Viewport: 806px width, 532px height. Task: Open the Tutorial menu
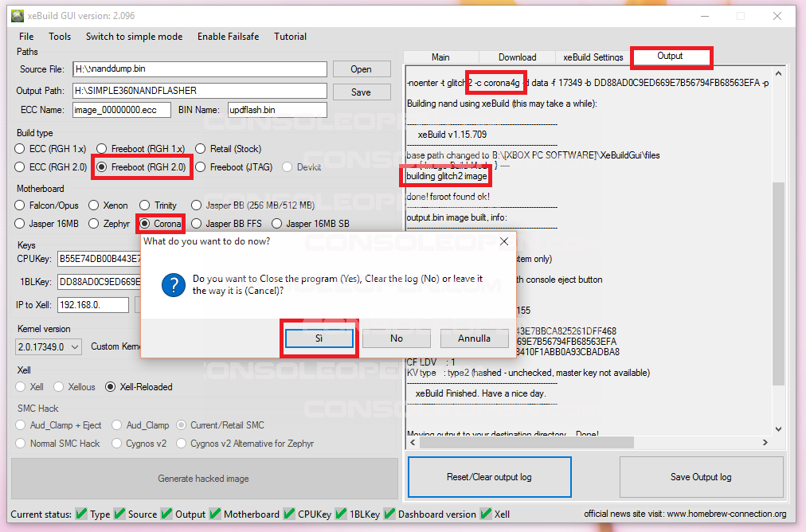(291, 37)
